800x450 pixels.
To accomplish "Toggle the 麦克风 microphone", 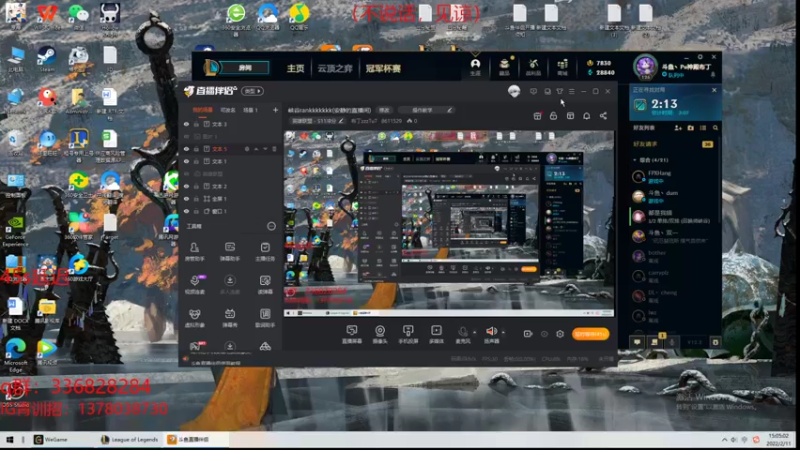I will click(x=463, y=334).
